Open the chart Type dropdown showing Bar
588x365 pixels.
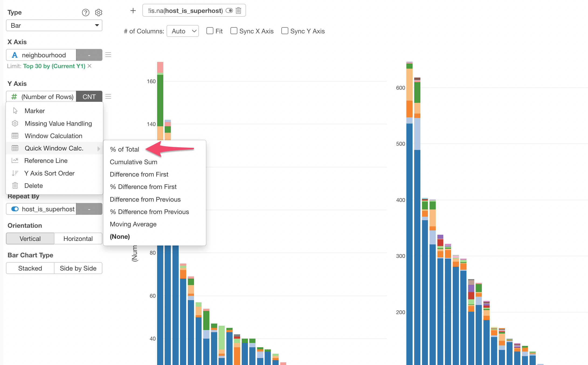click(54, 25)
